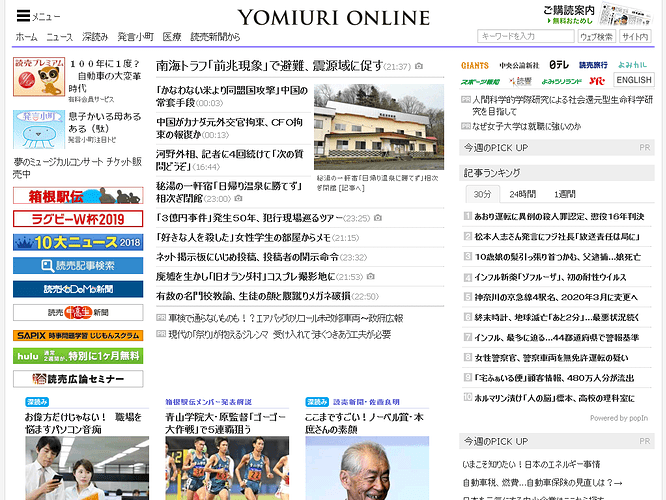This screenshot has width=666, height=500.
Task: Open PR link なぜ女子大学は就職に強いのか
Action: click(x=527, y=126)
